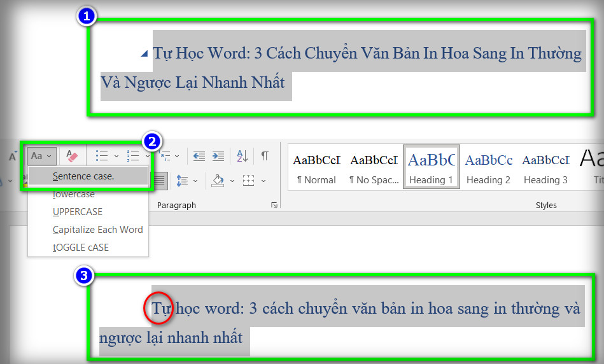Click the Styles group label

(546, 206)
